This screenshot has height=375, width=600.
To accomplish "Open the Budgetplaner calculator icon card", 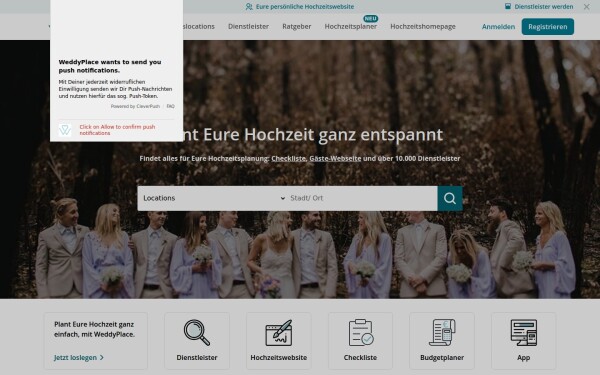I will coord(442,341).
